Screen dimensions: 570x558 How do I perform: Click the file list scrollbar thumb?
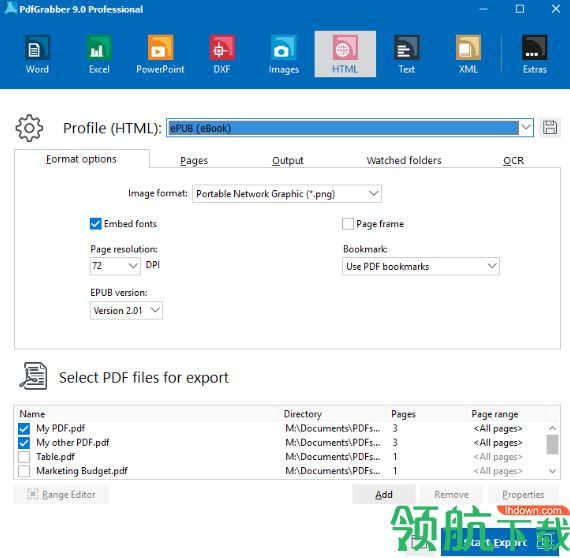pos(552,444)
